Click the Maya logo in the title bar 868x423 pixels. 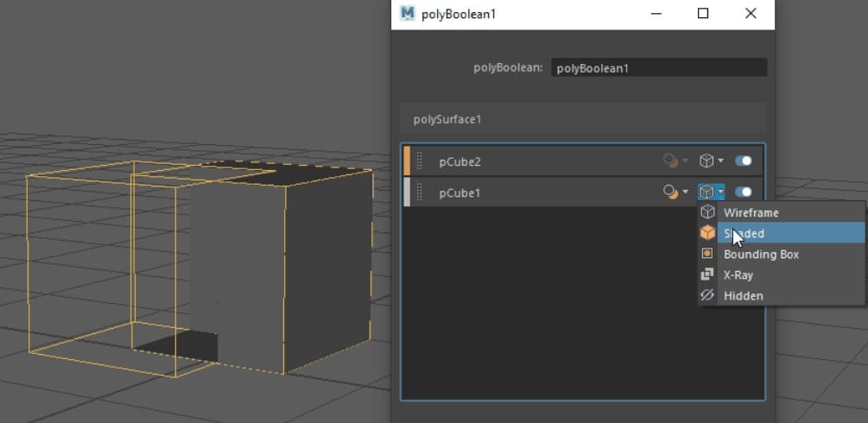tap(408, 14)
